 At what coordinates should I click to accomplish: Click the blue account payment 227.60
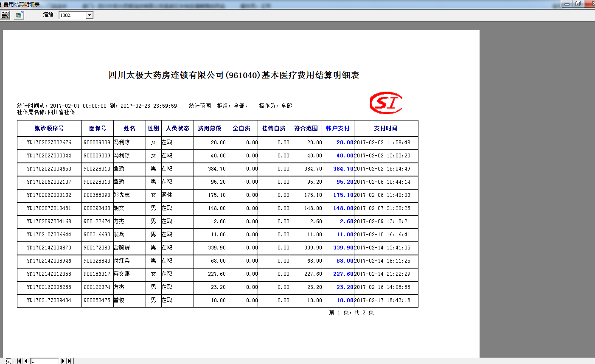pos(343,274)
